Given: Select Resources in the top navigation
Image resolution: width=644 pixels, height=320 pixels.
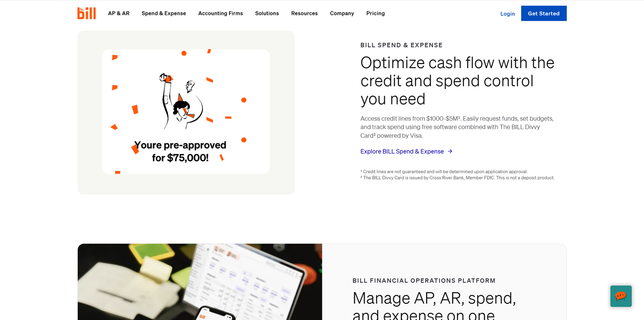Looking at the screenshot, I should point(304,13).
